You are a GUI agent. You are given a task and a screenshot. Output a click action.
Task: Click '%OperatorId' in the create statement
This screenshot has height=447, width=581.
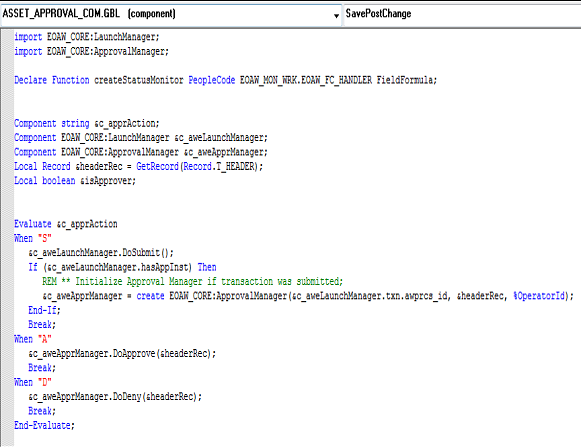539,296
